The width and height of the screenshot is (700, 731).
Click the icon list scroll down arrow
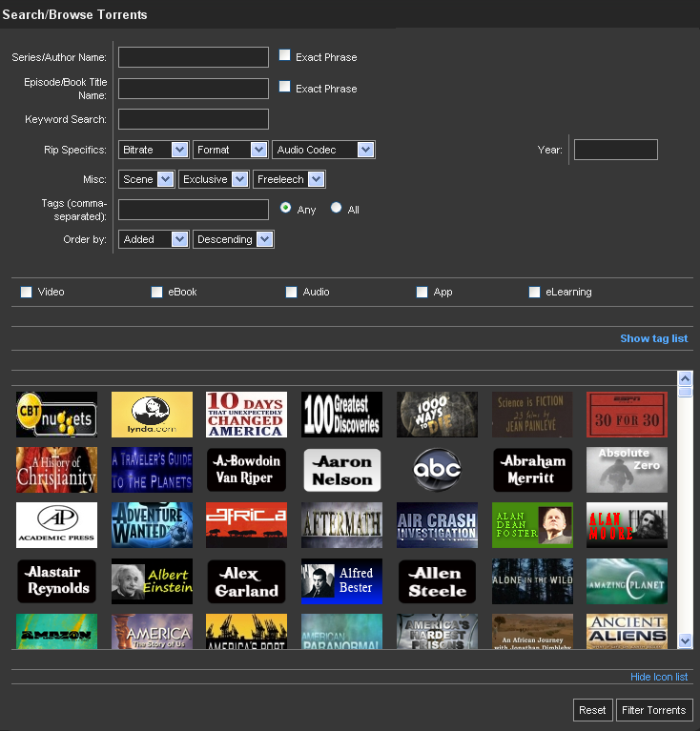pyautogui.click(x=685, y=640)
